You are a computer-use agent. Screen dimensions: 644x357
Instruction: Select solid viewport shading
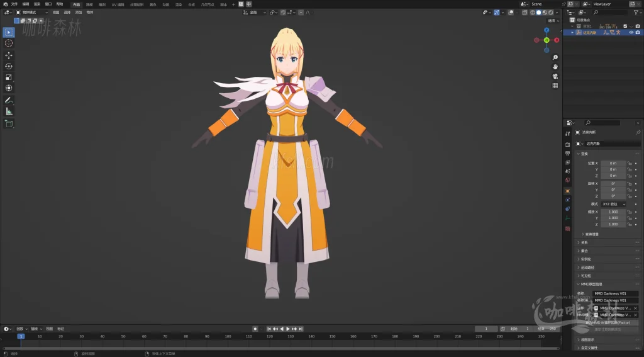[x=539, y=13]
